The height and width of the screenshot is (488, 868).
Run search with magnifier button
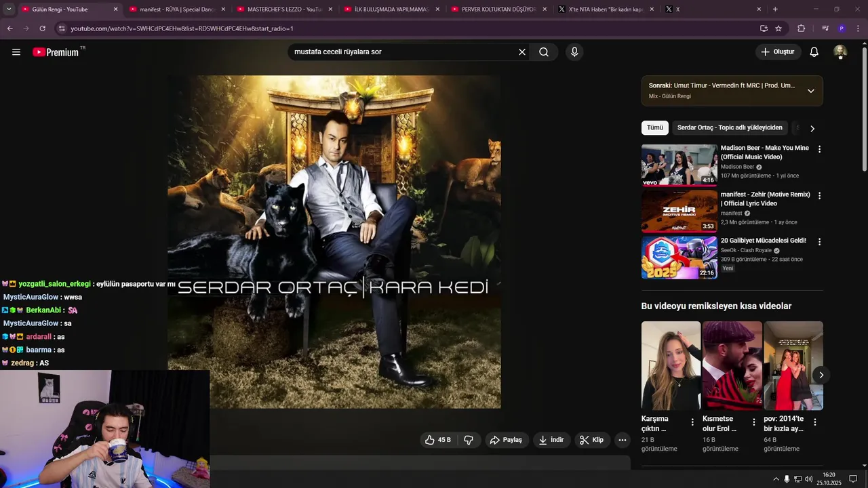pyautogui.click(x=544, y=52)
